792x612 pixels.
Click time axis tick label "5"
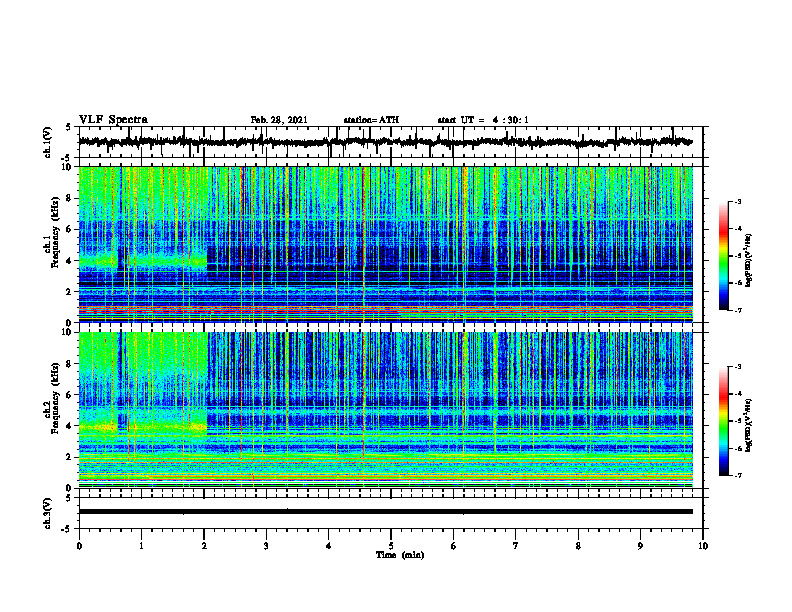coord(391,546)
